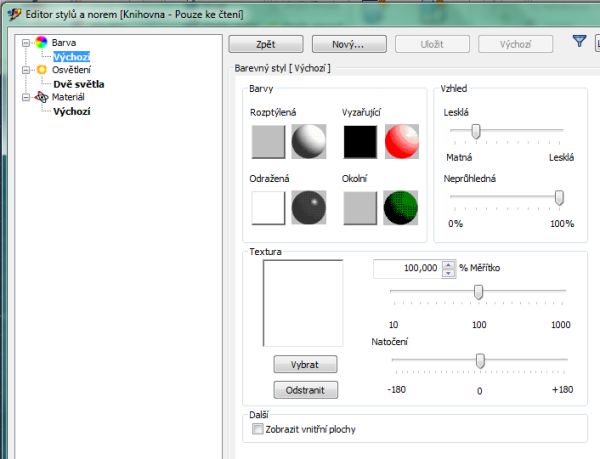The image size is (600, 459).
Task: Click the Neprůhledná opacity slider handle
Action: point(559,197)
